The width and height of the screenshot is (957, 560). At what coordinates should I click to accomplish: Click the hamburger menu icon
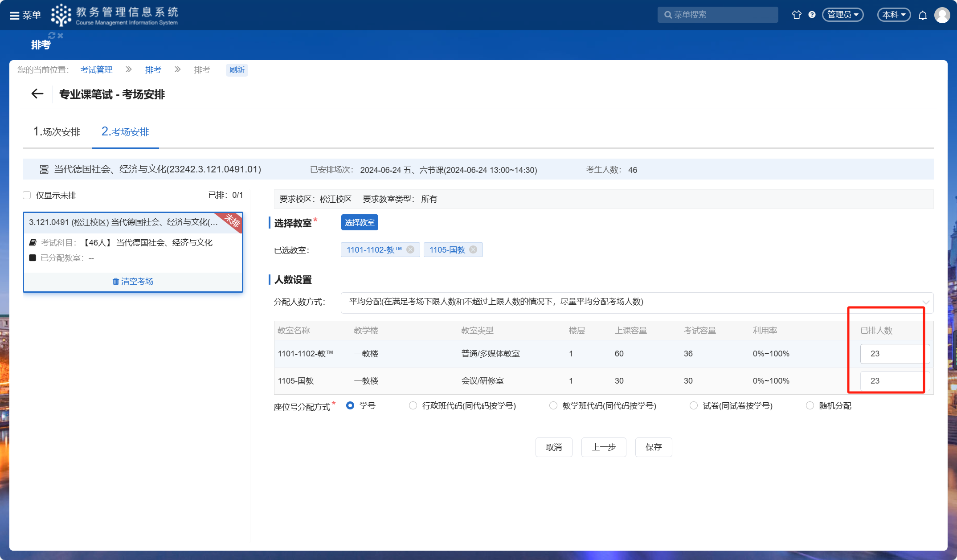(15, 16)
